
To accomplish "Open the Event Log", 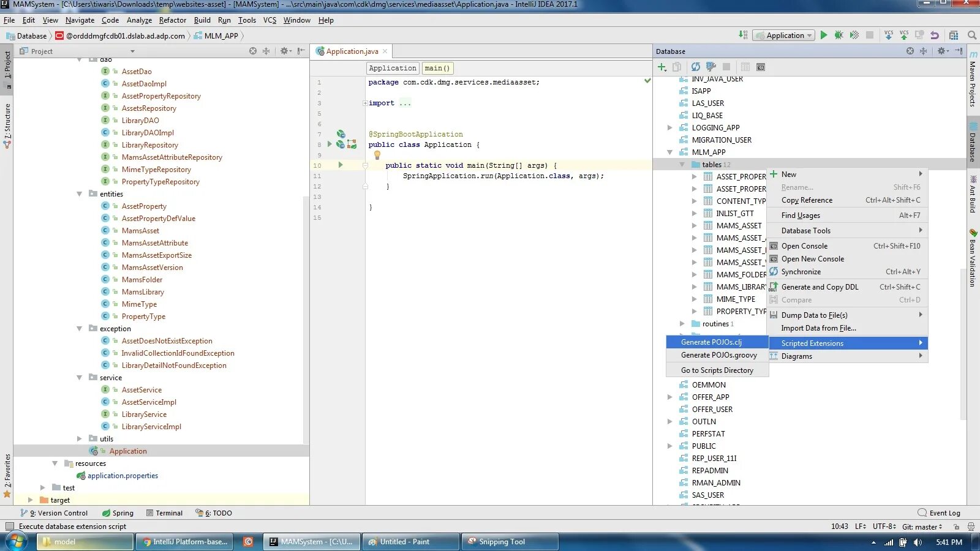I will 939,513.
